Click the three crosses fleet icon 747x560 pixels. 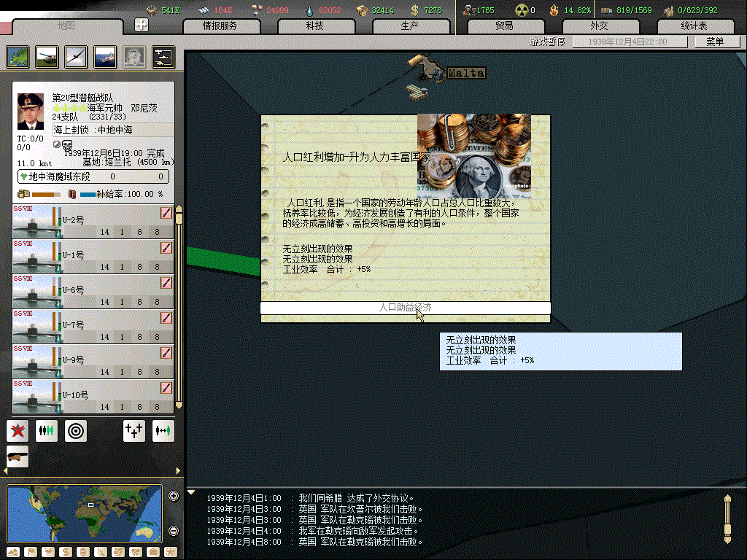(133, 431)
